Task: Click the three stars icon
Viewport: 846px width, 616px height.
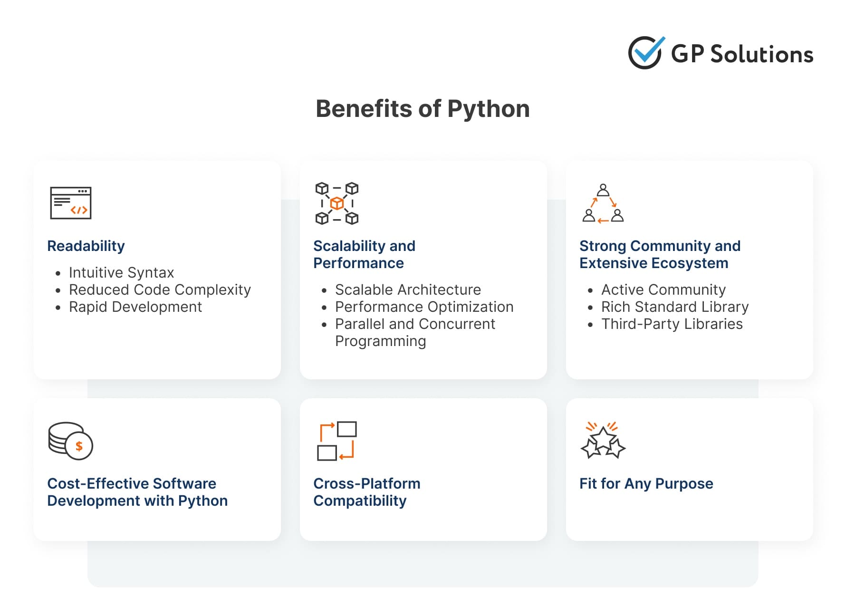Action: [x=603, y=441]
